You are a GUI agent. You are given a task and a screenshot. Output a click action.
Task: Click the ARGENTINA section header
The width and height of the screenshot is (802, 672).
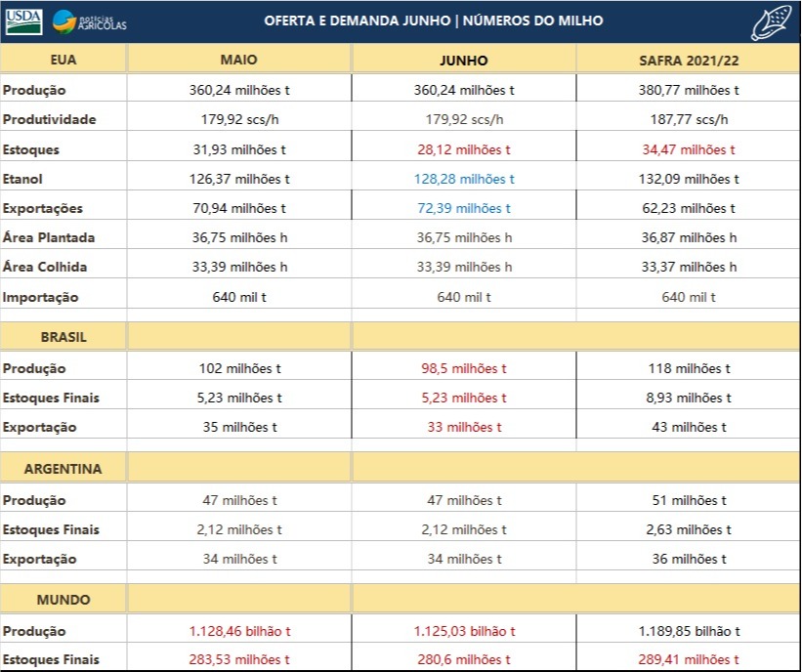pos(63,469)
